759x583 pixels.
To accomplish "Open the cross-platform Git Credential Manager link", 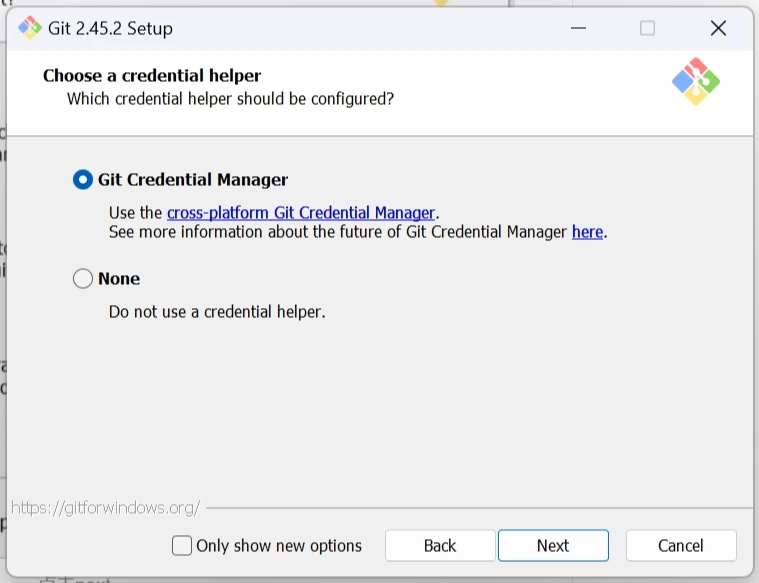I will pos(300,213).
